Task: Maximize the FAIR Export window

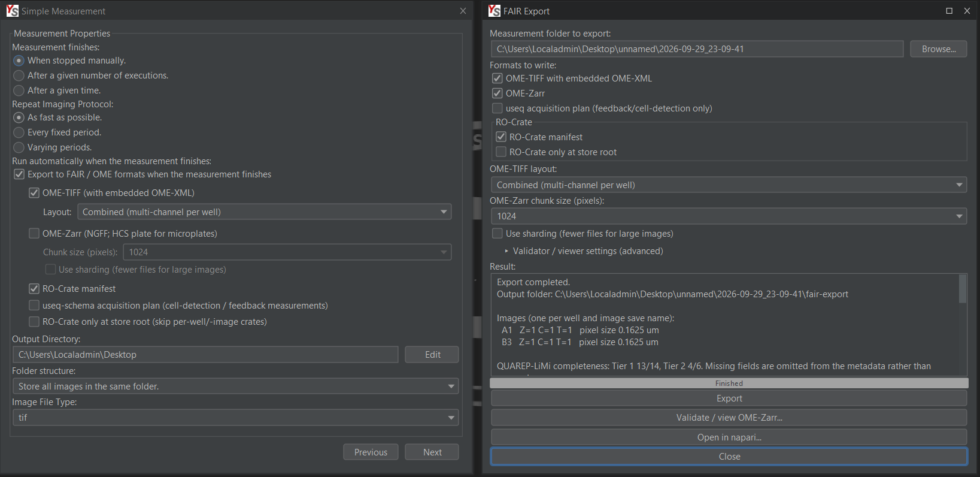Action: click(949, 11)
